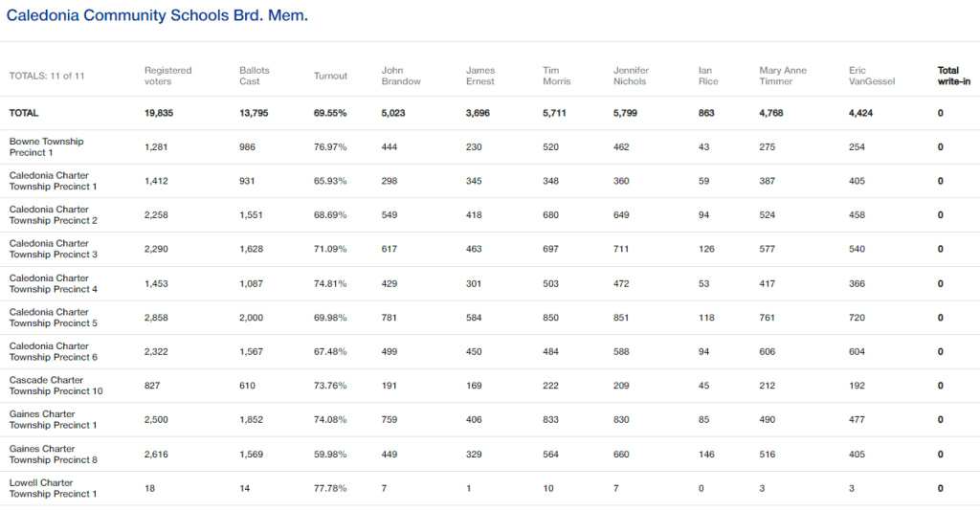This screenshot has height=512, width=980.
Task: Click the Ian Rice column header
Action: pyautogui.click(x=708, y=76)
